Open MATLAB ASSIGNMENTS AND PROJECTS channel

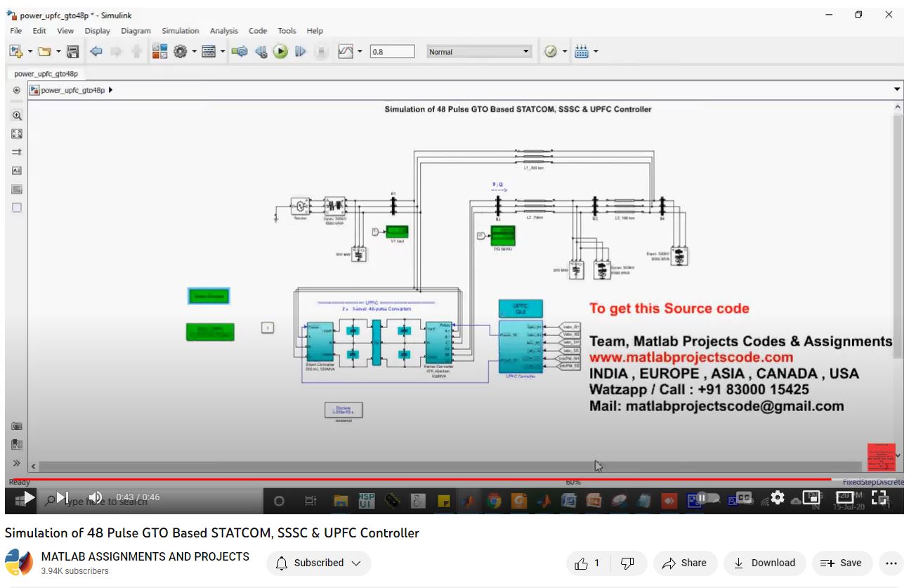145,556
